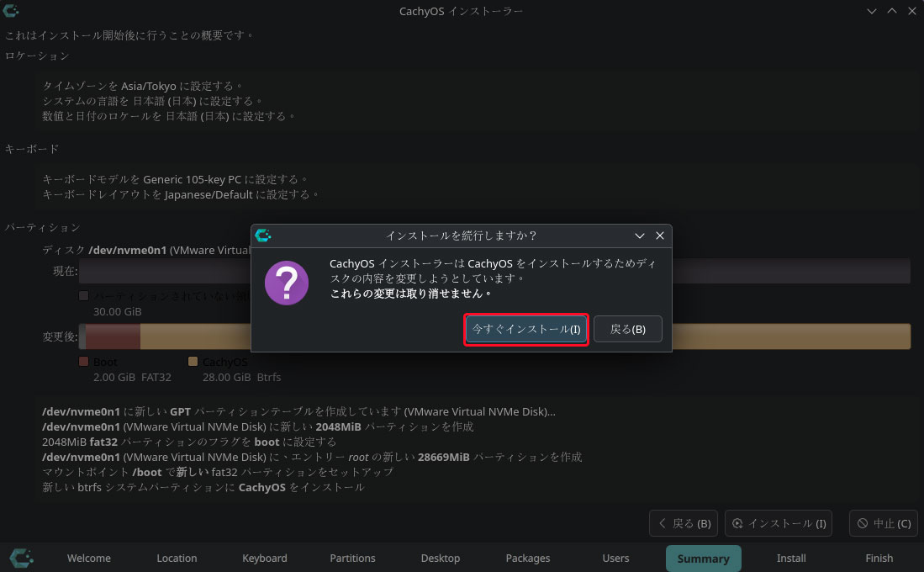Screen dimensions: 924x572
Task: Open the Partitions step
Action: point(352,559)
